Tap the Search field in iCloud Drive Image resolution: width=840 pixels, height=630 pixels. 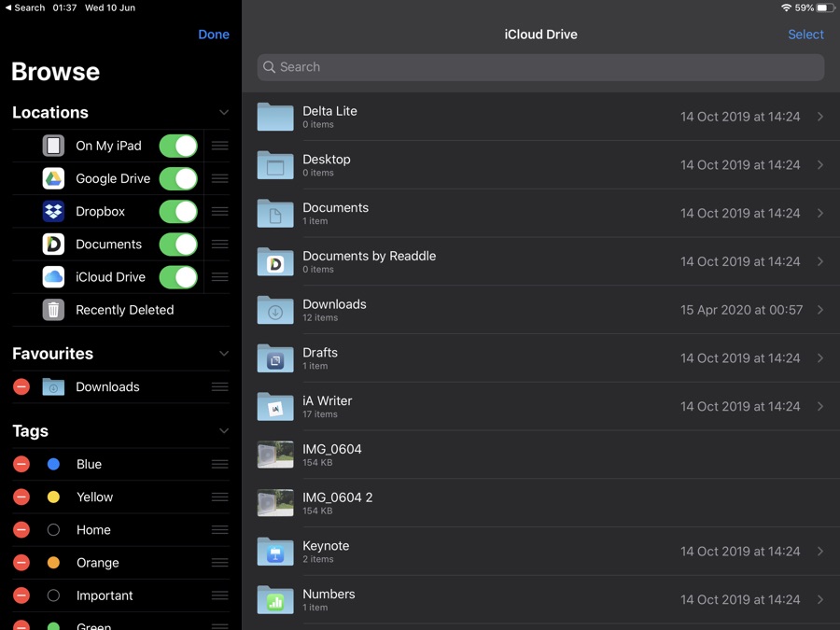click(x=540, y=67)
